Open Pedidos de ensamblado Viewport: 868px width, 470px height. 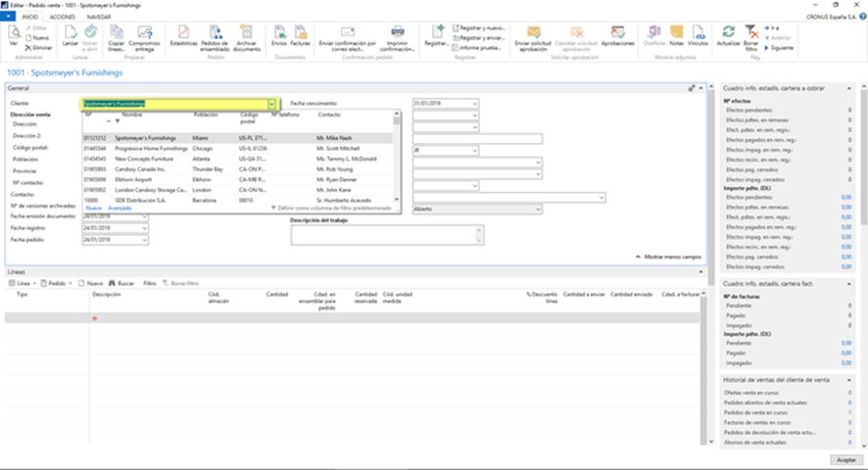(x=215, y=37)
